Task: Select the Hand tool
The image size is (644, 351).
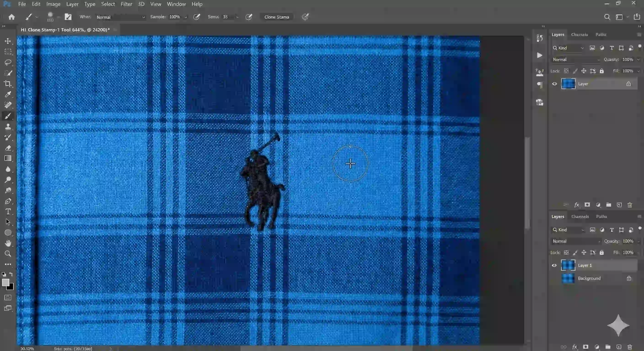Action: pyautogui.click(x=8, y=243)
